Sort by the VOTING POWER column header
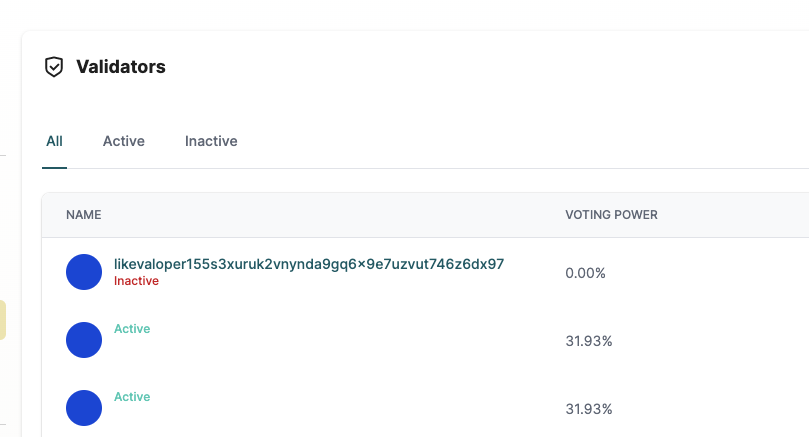This screenshot has height=437, width=809. [611, 215]
